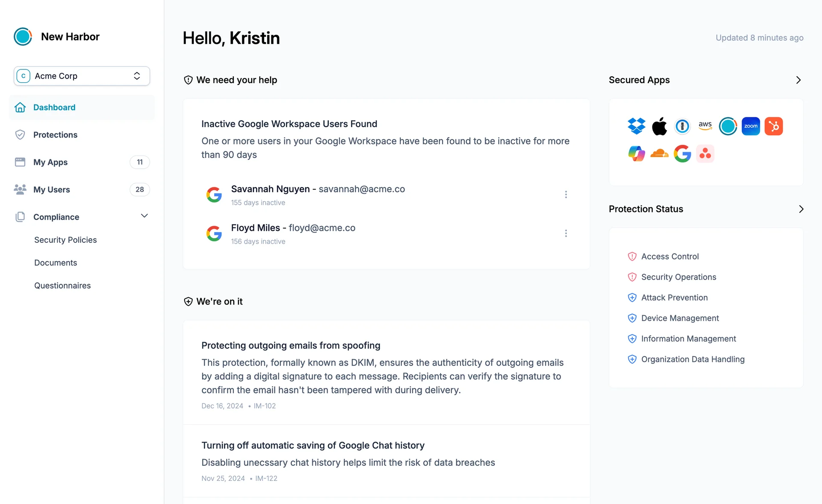
Task: Collapse the Compliance section chevron
Action: (x=144, y=216)
